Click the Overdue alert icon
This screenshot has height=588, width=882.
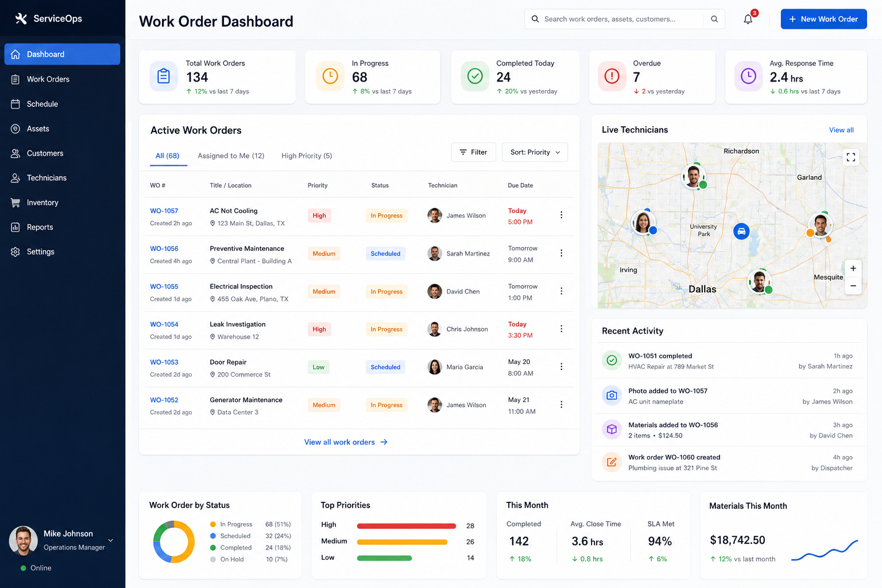[x=612, y=76]
